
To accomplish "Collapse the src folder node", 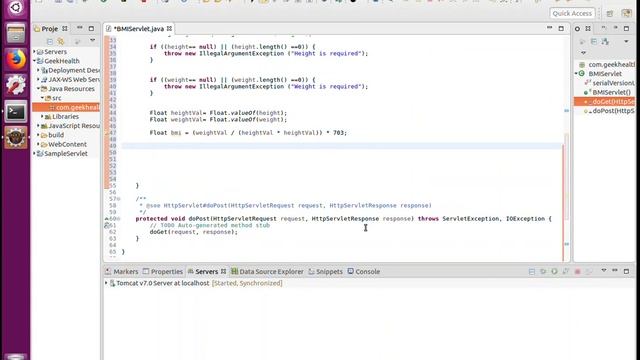I will (42, 98).
